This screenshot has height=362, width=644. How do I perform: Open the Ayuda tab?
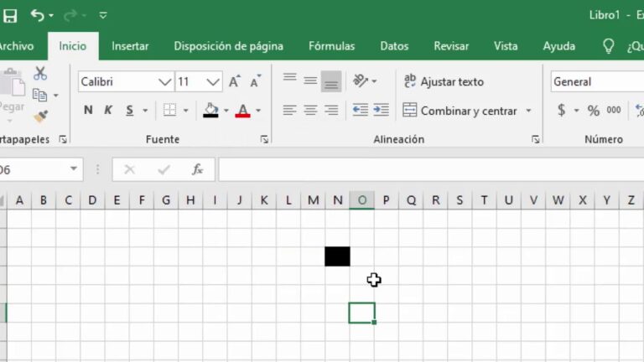click(x=559, y=46)
